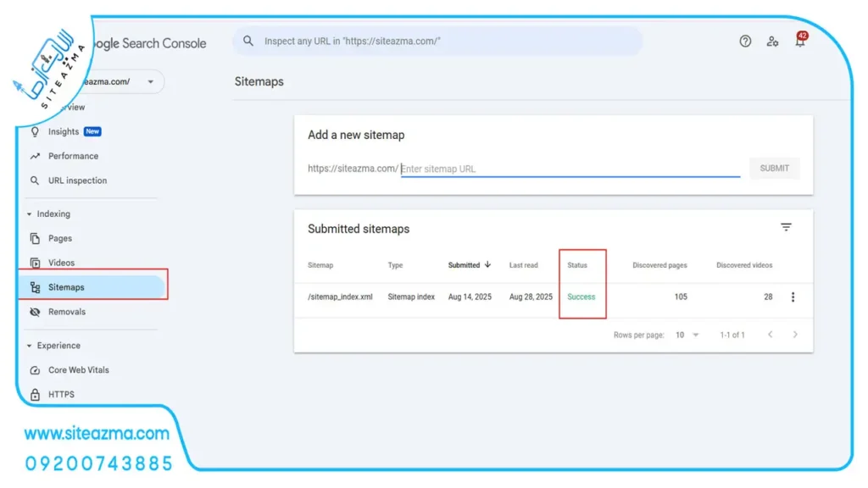
Task: Collapse the Experience section
Action: coord(30,346)
